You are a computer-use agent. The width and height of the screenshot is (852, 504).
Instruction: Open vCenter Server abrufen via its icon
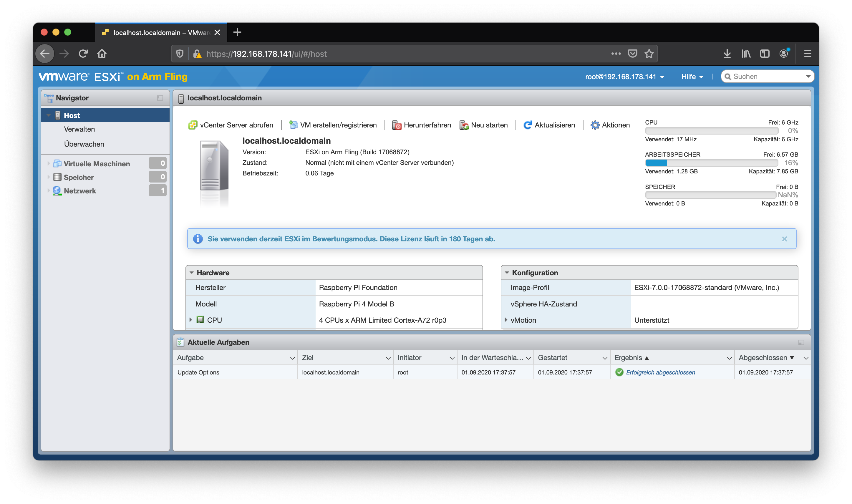[193, 125]
